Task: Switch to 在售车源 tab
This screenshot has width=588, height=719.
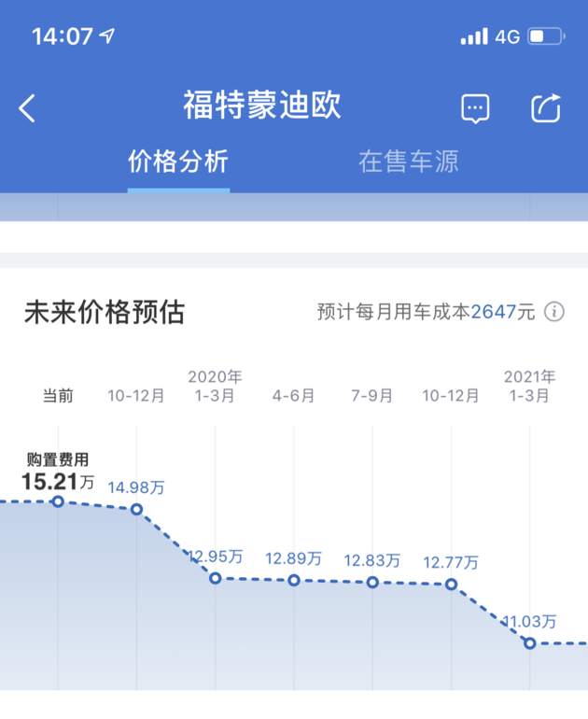Action: [409, 162]
